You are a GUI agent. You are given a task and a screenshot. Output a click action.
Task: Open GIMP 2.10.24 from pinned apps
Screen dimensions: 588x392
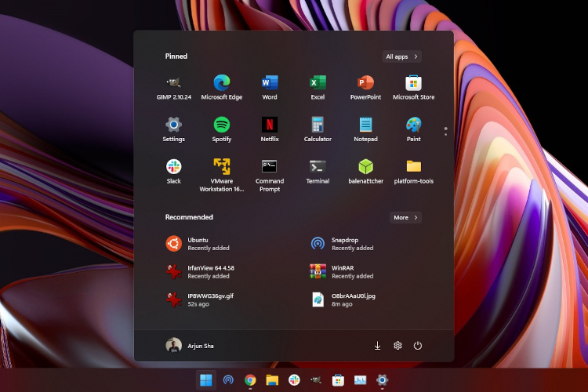click(173, 88)
